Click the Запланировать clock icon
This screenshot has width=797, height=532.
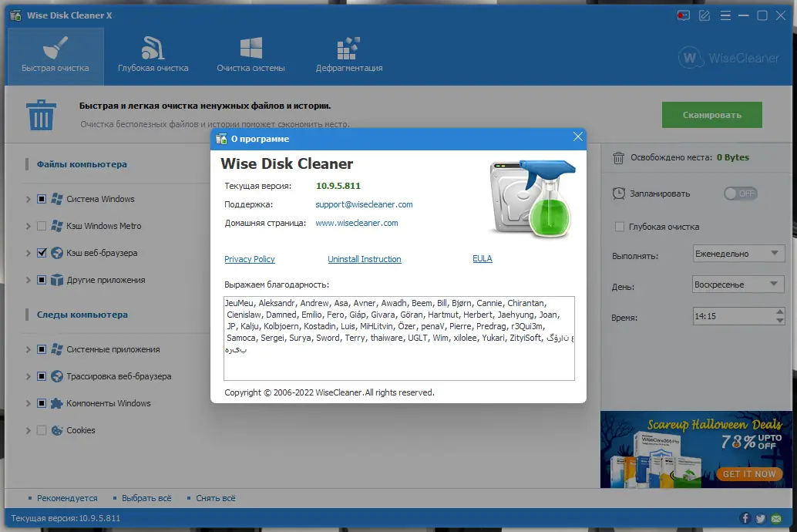619,194
